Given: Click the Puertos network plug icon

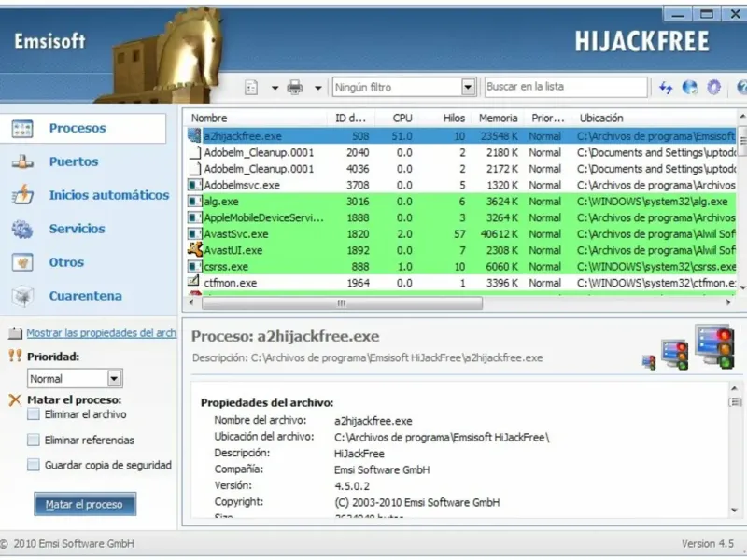Looking at the screenshot, I should 22,162.
